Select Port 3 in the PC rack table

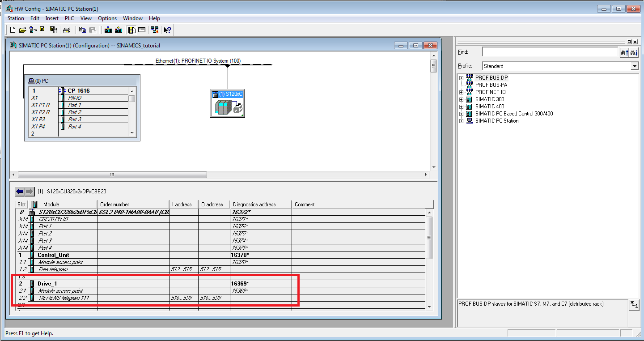79,119
